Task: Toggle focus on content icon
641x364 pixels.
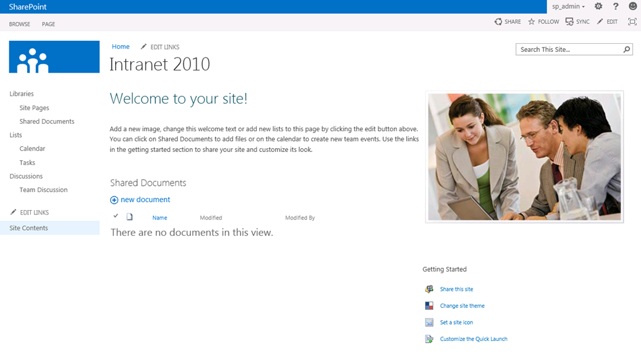Action: 632,22
